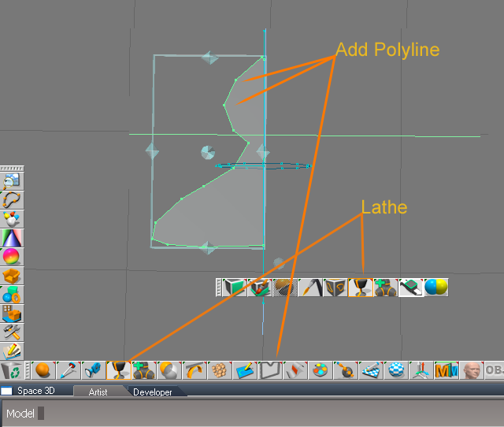
Task: Switch to the Developer tab
Action: tap(153, 392)
